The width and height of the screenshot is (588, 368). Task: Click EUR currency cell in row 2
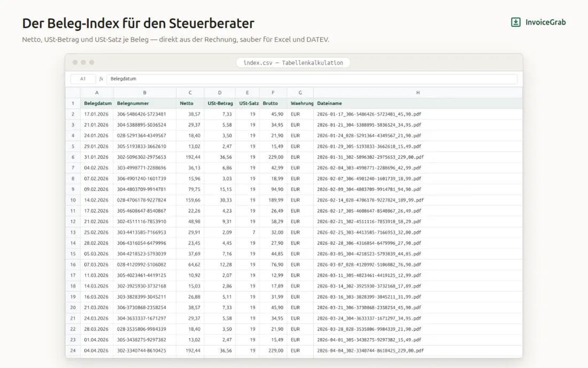point(300,114)
